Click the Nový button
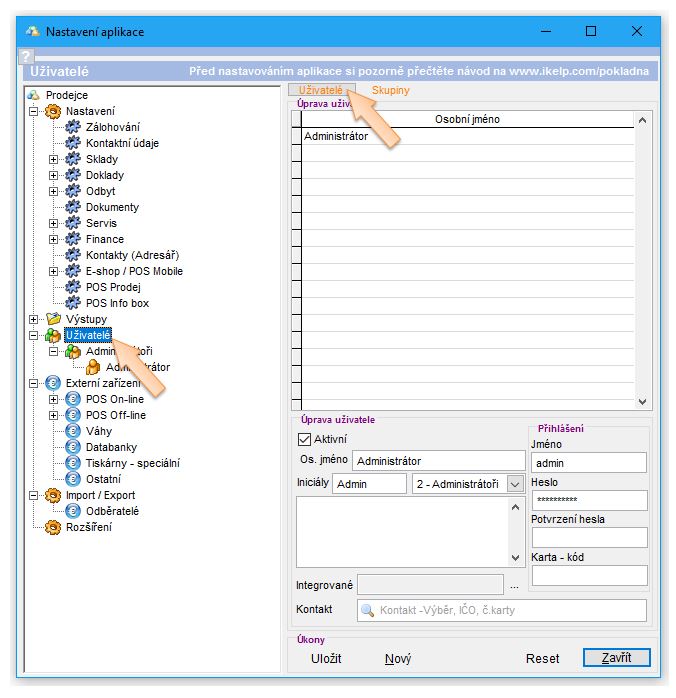Image resolution: width=676 pixels, height=698 pixels. pos(397,658)
